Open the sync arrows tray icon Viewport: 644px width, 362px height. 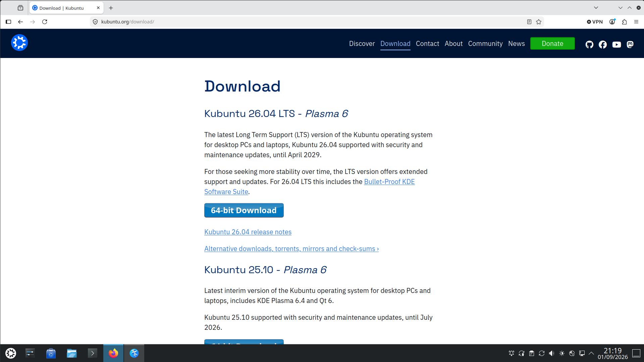coord(542,353)
